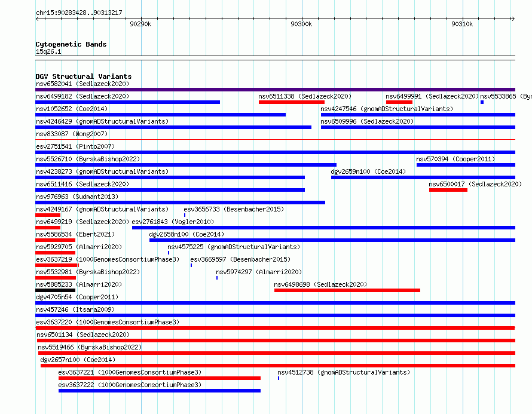Click nsv4512738 (gnomADStructuralVariants) label
The height and width of the screenshot is (414, 532).
coord(344,372)
